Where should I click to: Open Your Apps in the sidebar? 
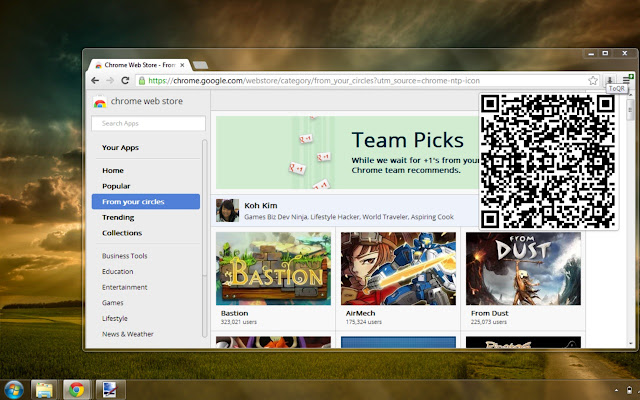120,148
